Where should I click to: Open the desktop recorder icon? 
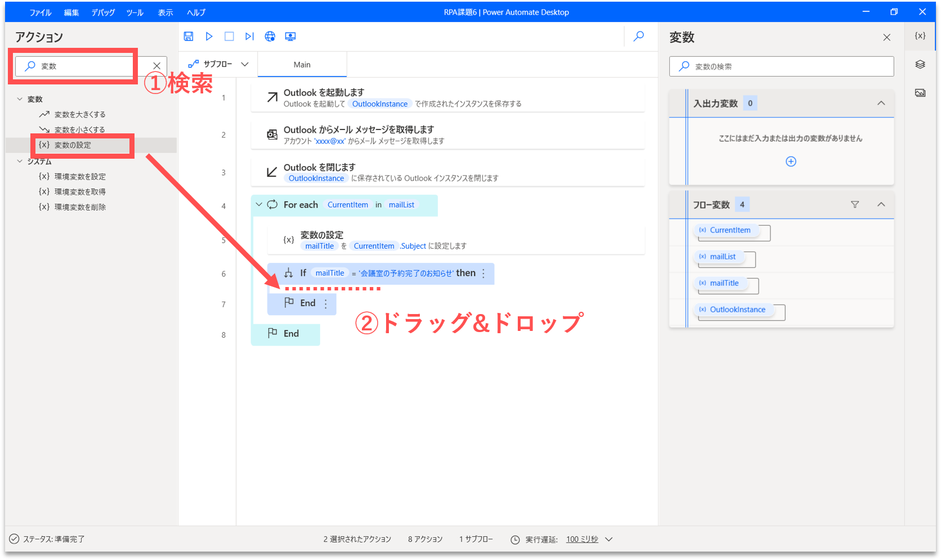(290, 37)
